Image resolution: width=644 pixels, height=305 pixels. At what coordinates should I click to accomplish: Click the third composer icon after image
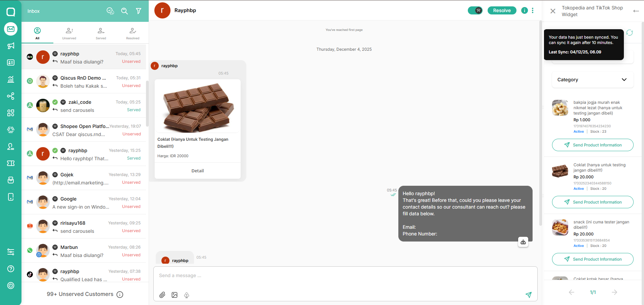tap(187, 295)
